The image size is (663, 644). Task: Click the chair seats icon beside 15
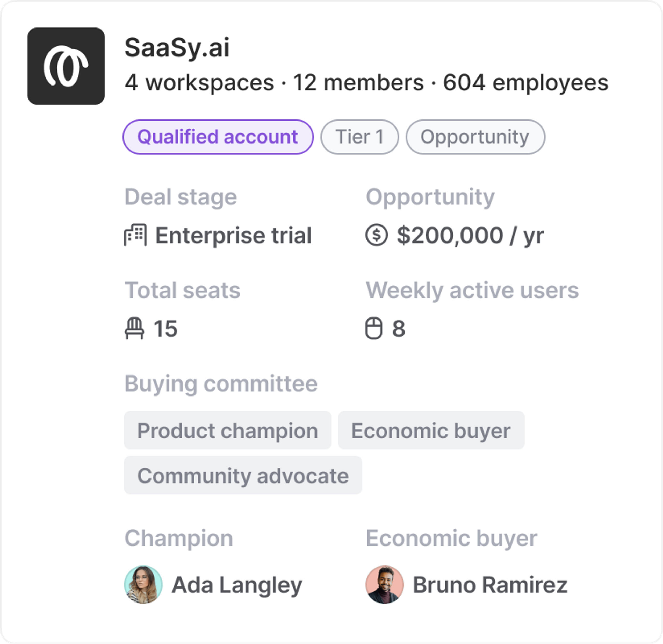134,328
